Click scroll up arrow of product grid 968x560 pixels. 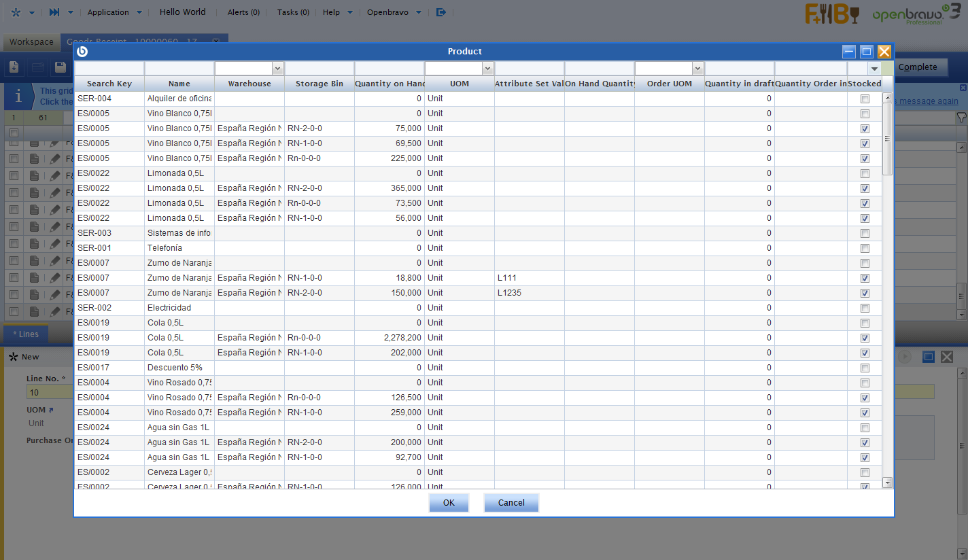coord(887,98)
